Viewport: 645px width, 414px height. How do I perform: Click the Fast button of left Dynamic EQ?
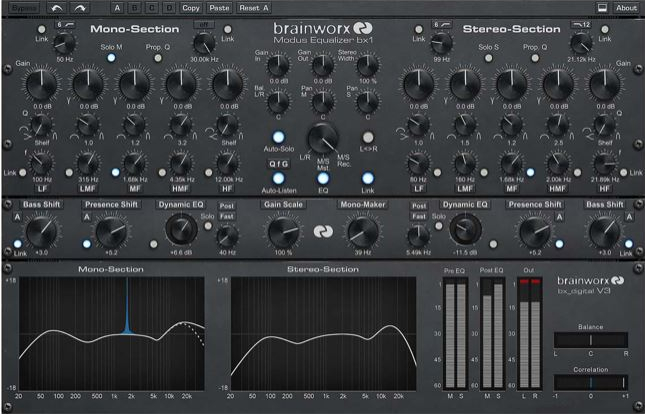click(227, 216)
